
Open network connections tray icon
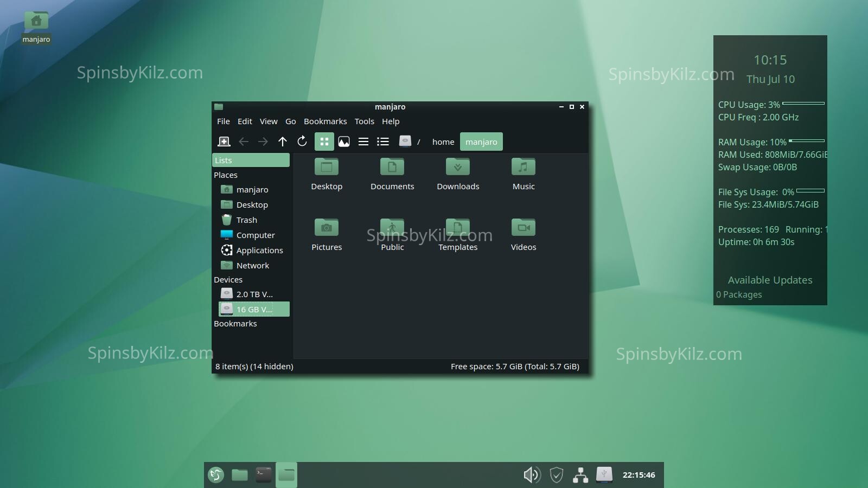(580, 475)
